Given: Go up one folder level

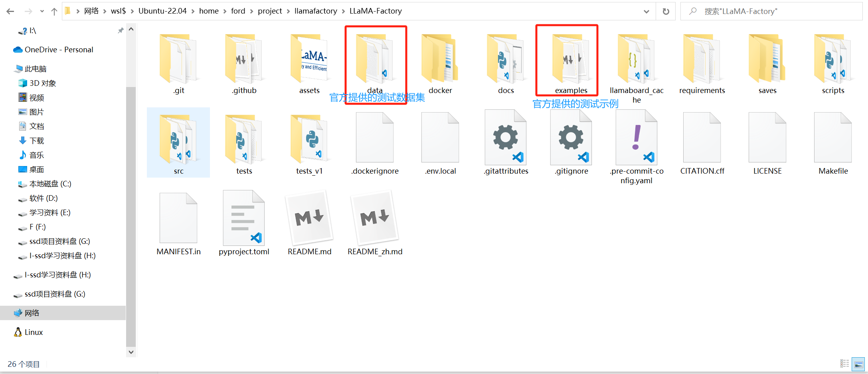Looking at the screenshot, I should pyautogui.click(x=54, y=11).
